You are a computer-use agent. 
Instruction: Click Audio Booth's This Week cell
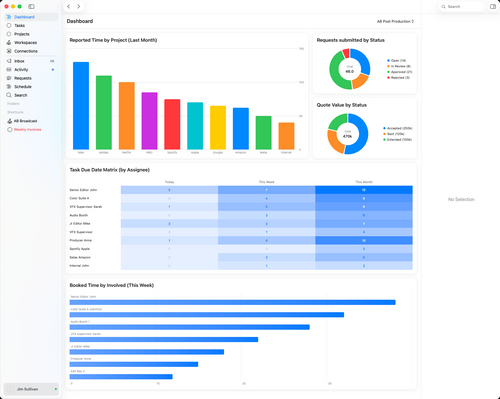(x=267, y=215)
